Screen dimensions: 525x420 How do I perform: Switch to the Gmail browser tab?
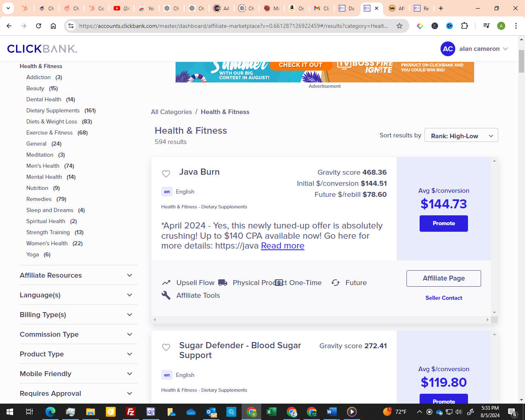point(322,8)
